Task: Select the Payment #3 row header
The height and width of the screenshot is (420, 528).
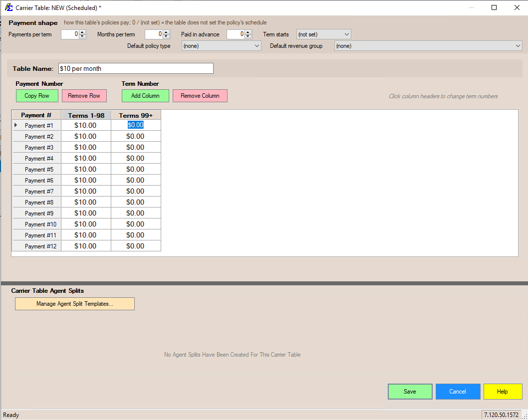Action: click(36, 148)
